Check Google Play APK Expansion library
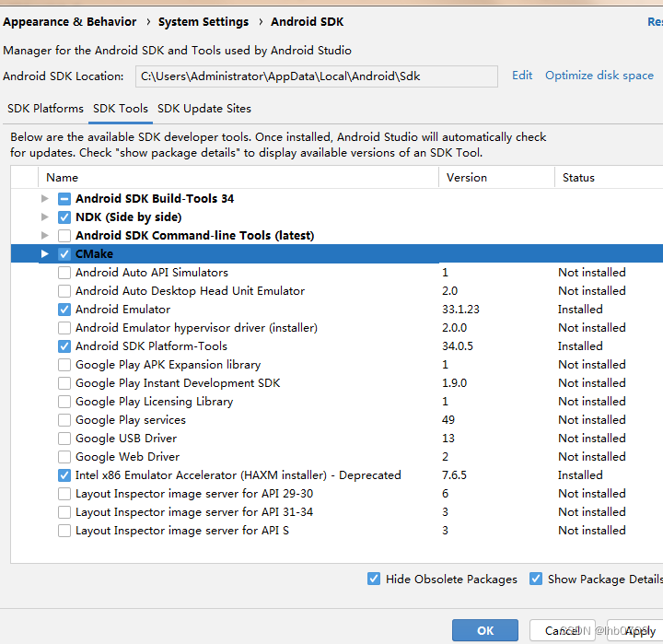This screenshot has width=663, height=644. [64, 365]
